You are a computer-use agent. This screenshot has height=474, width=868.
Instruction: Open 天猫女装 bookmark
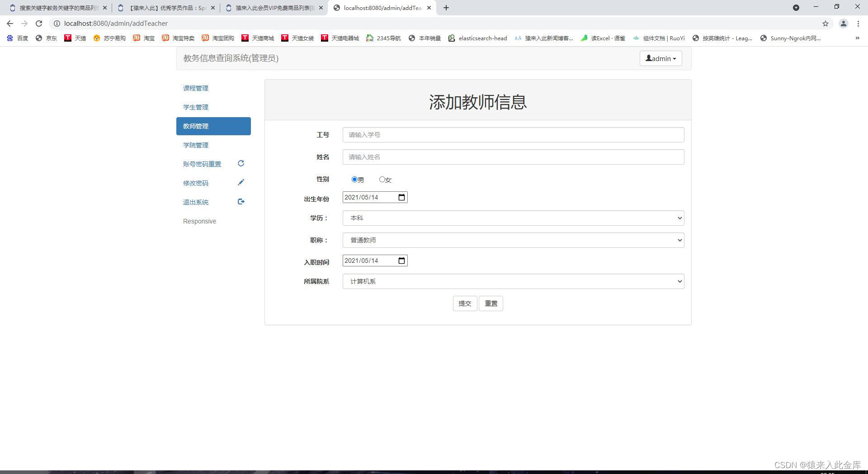(x=297, y=38)
